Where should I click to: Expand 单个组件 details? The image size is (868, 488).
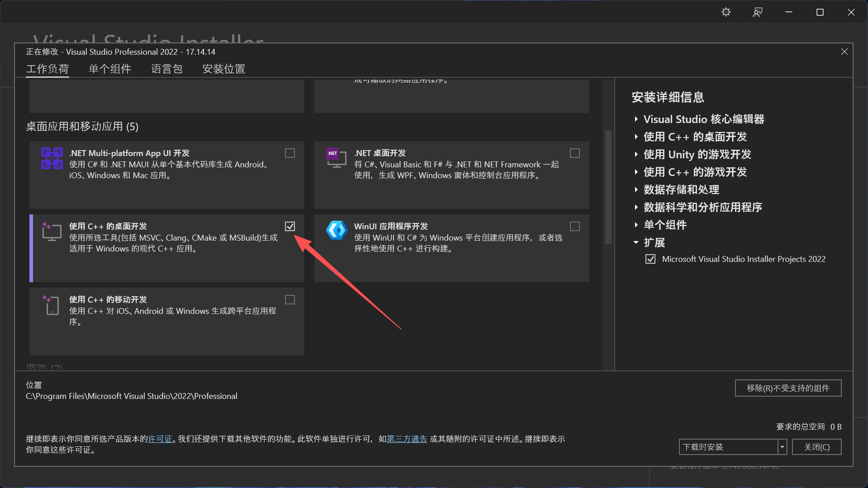tap(636, 225)
